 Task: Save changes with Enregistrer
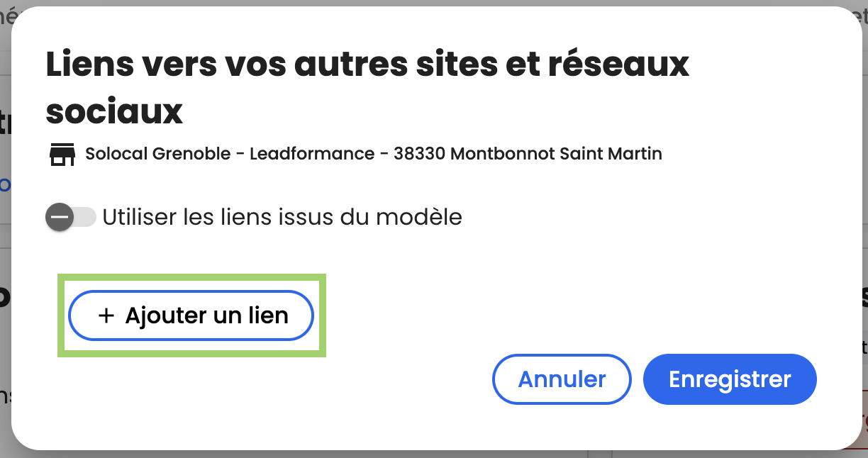pos(730,379)
